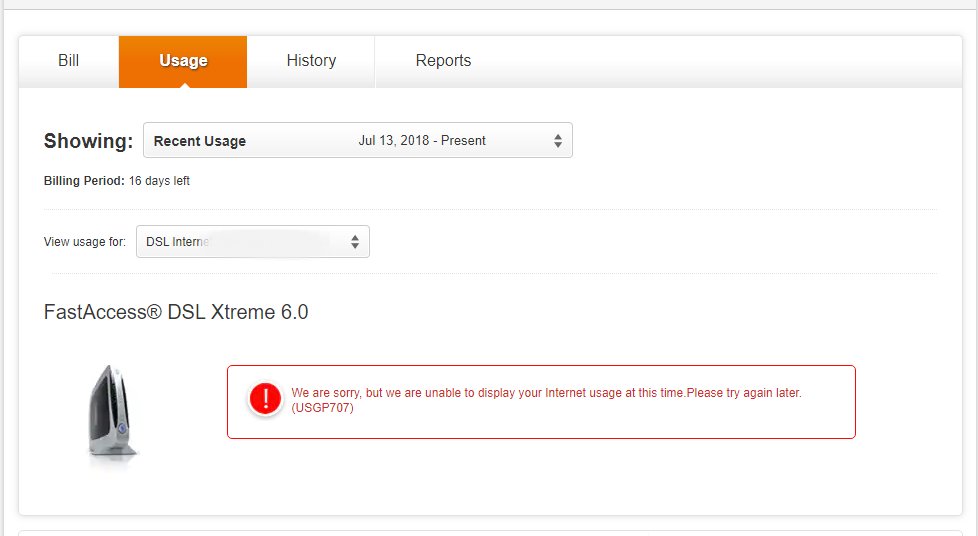The image size is (978, 536).
Task: Select the Usage tab
Action: coord(183,61)
